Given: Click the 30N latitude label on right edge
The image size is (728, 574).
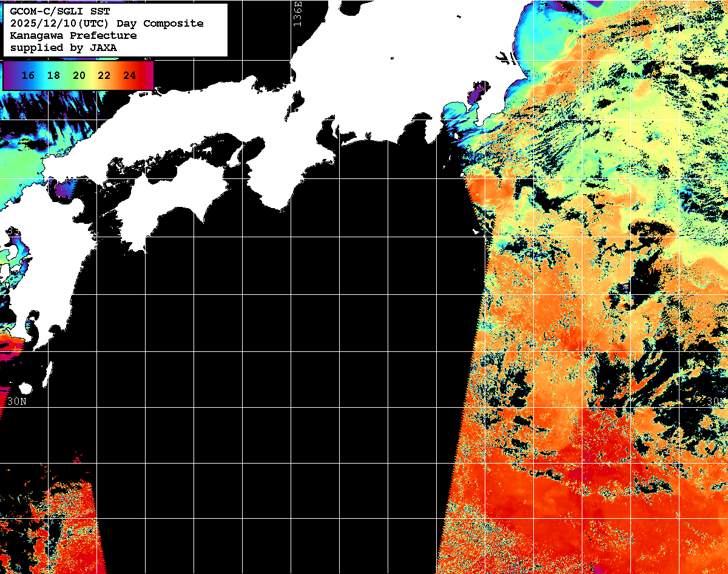Looking at the screenshot, I should click(715, 402).
